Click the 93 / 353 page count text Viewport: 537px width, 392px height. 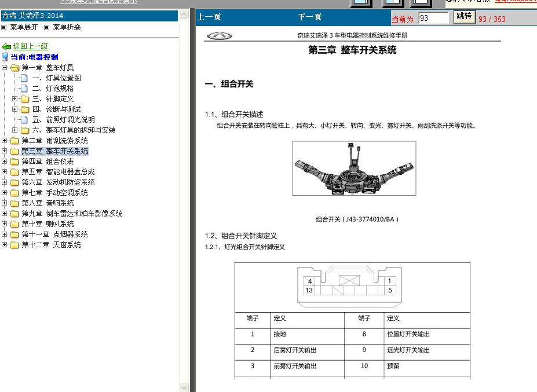tap(492, 19)
